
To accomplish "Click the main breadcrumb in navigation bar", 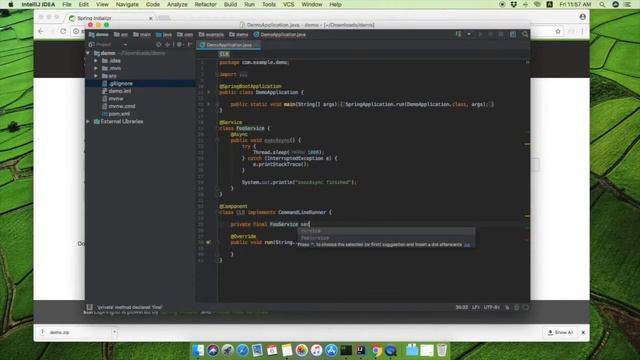I will [x=142, y=35].
